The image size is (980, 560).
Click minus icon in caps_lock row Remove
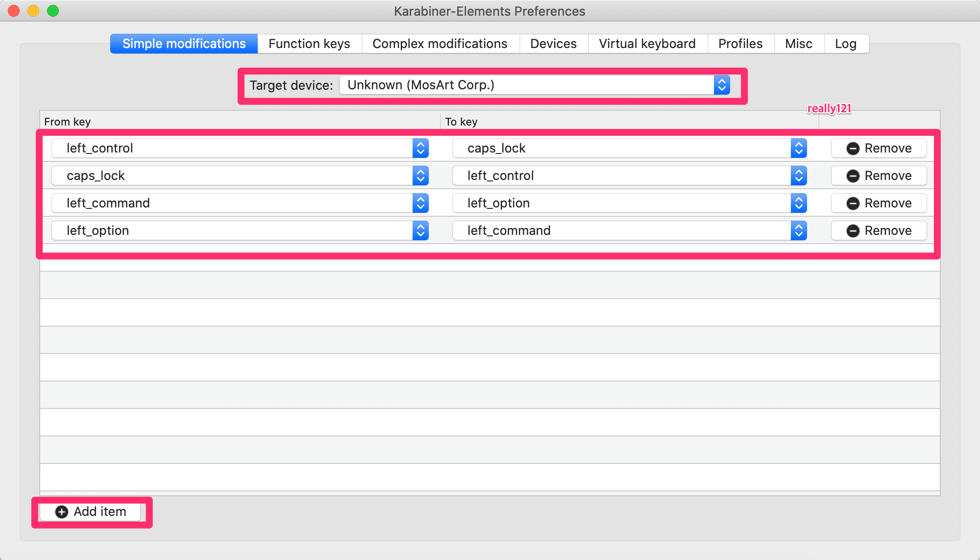(853, 176)
